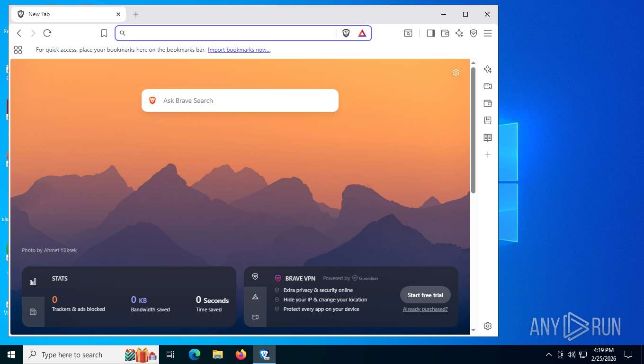Reload the current page
Screen dimensions: 644x364
click(x=47, y=33)
